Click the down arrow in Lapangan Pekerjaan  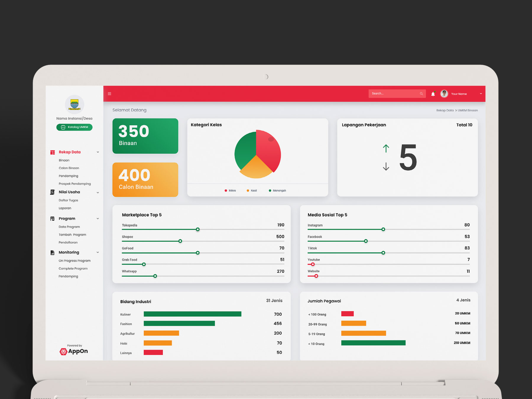[x=386, y=166]
